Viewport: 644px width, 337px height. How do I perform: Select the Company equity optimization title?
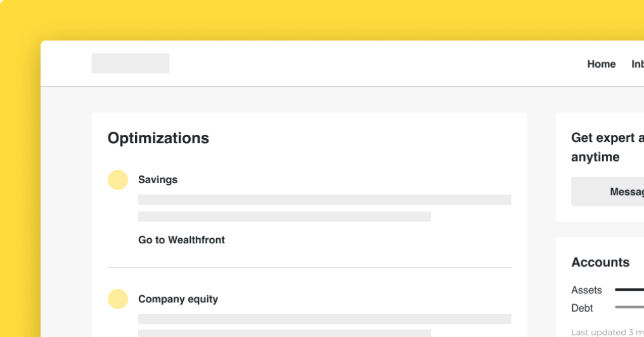click(178, 299)
